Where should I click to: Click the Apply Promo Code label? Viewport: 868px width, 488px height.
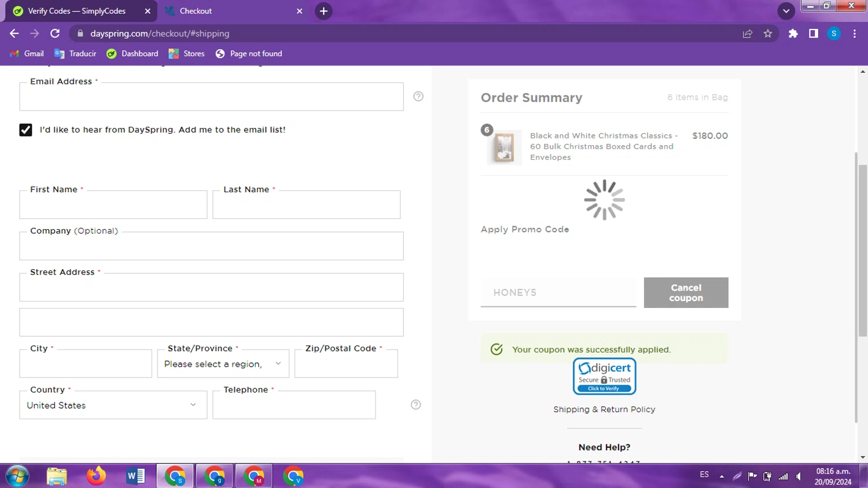coord(525,229)
